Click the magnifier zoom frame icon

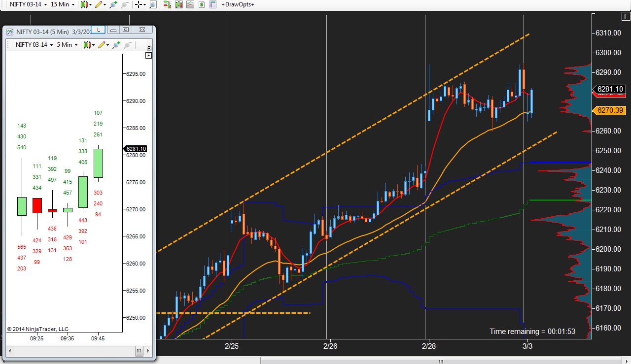tap(153, 4)
